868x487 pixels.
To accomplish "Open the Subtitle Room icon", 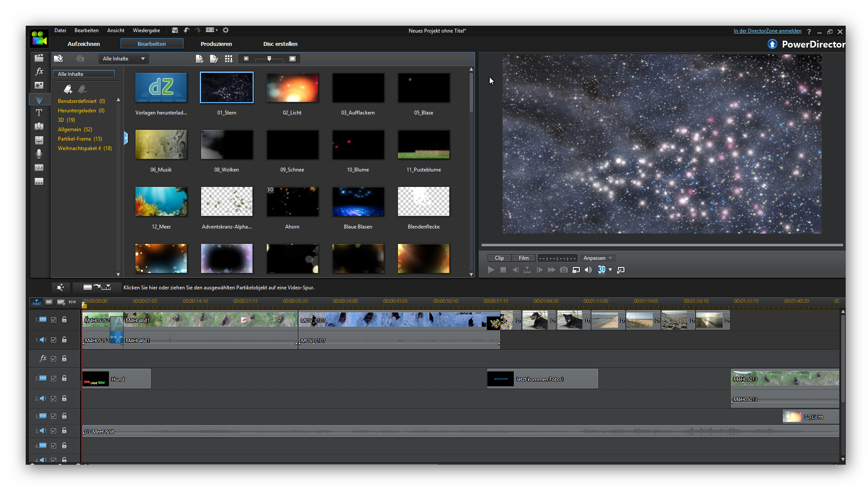I will [39, 181].
